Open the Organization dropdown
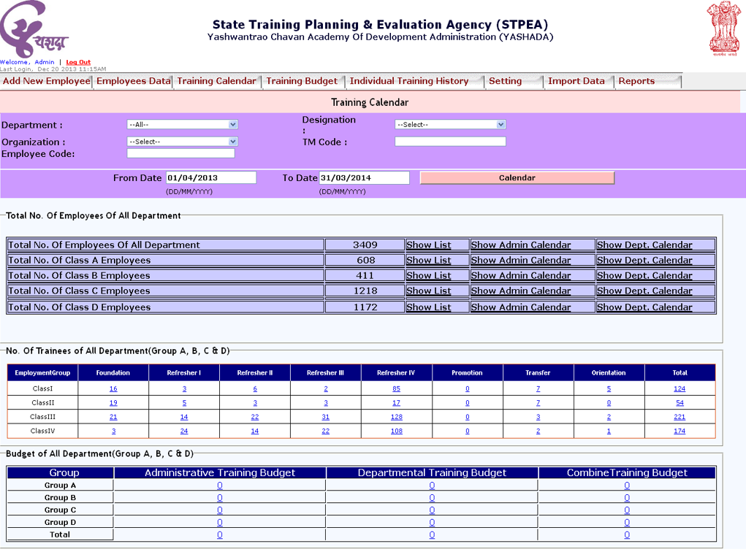 coord(182,142)
